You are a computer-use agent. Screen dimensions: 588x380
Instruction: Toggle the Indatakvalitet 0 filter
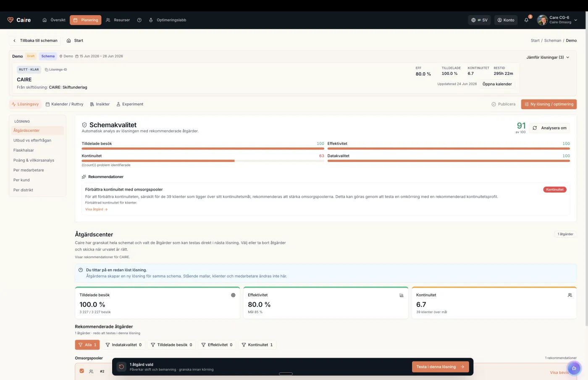123,345
